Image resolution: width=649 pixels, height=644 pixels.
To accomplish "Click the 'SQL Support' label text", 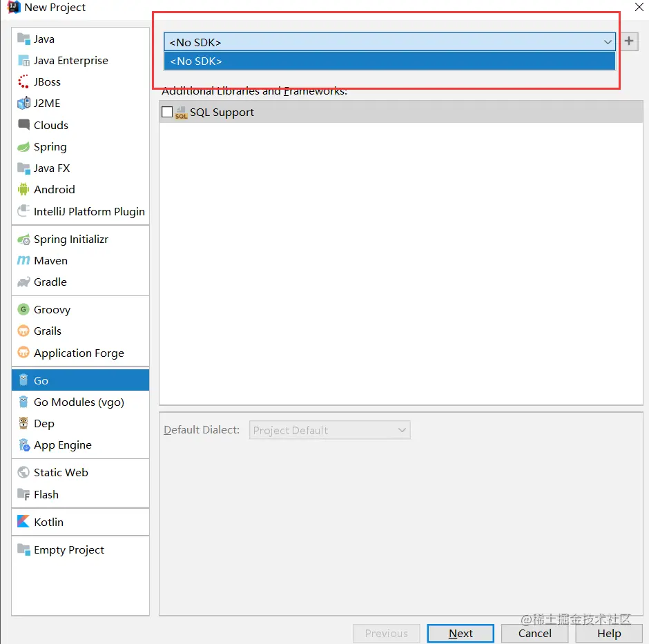I will tap(222, 113).
